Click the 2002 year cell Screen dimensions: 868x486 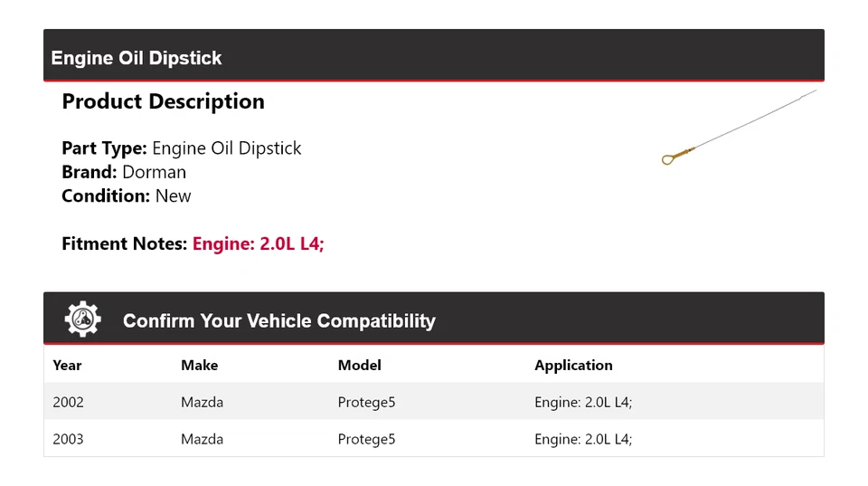pyautogui.click(x=68, y=402)
